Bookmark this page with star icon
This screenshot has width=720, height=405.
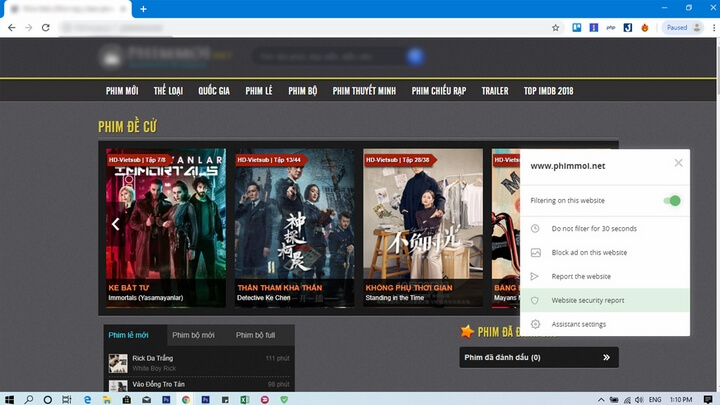click(556, 28)
